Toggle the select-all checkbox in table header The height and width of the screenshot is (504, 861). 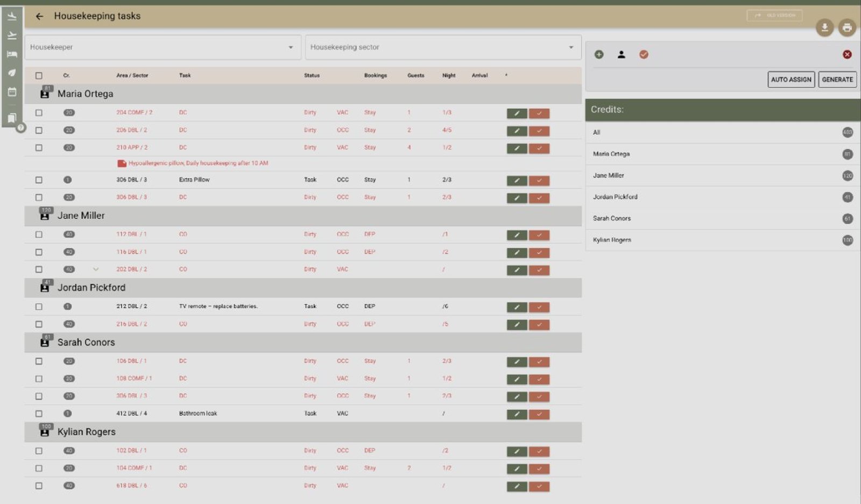click(39, 76)
